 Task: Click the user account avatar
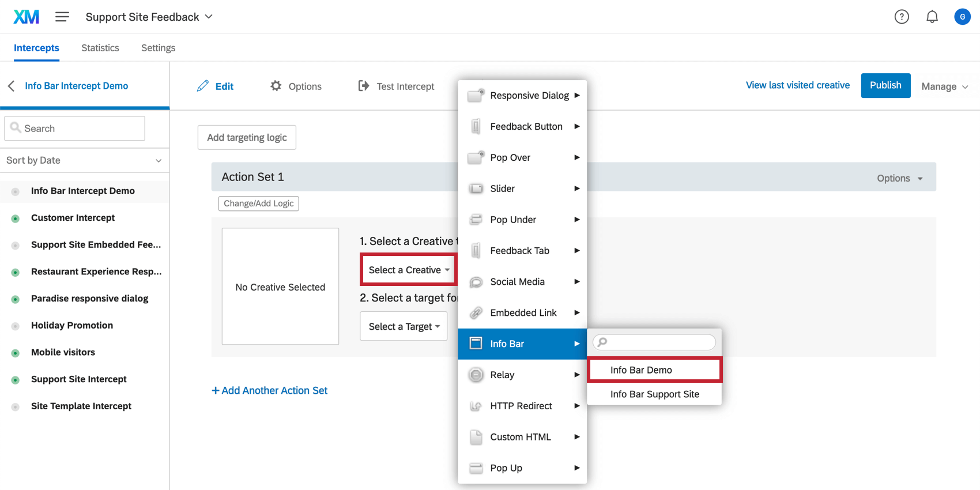point(962,17)
